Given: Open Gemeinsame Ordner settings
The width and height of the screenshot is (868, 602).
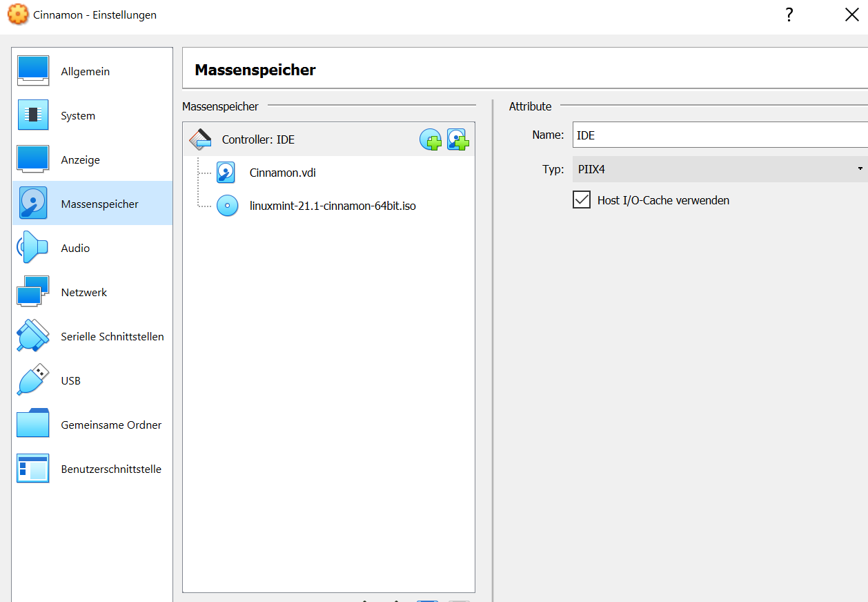Looking at the screenshot, I should [x=92, y=425].
